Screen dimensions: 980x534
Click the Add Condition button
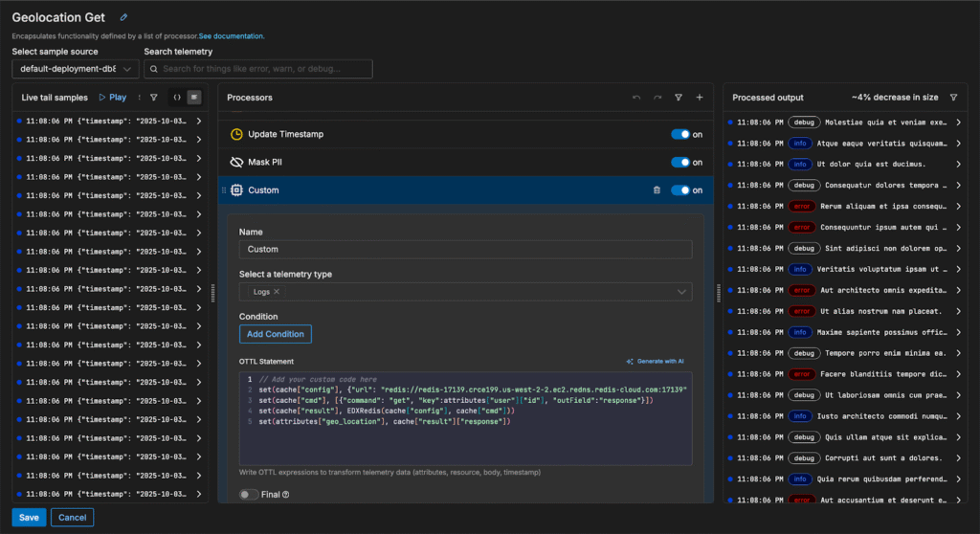[x=275, y=334]
